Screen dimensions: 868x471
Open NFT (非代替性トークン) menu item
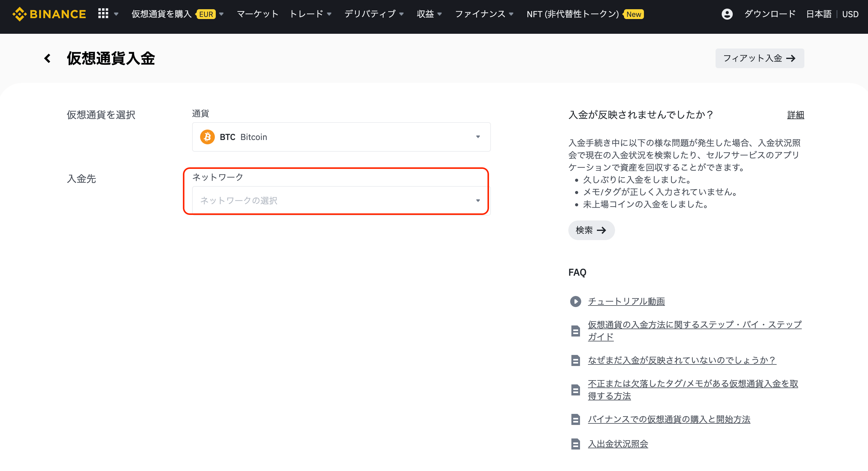click(573, 14)
